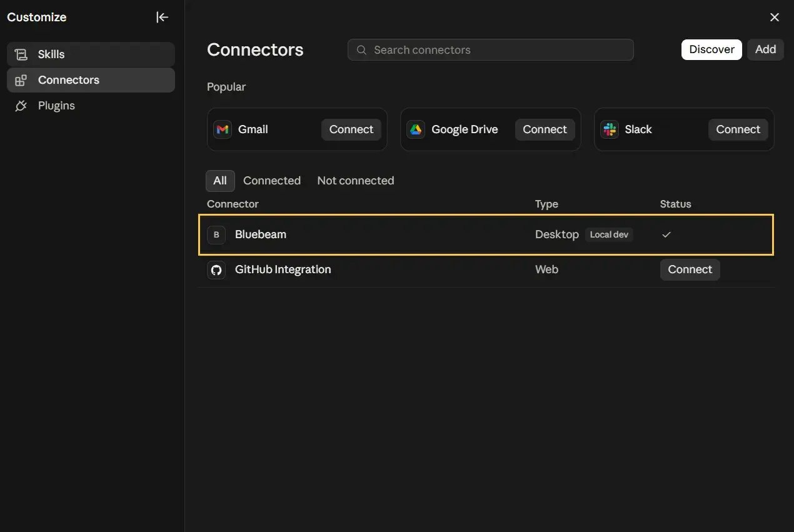Click the Status column header
Screen dimensions: 794x532
point(676,204)
